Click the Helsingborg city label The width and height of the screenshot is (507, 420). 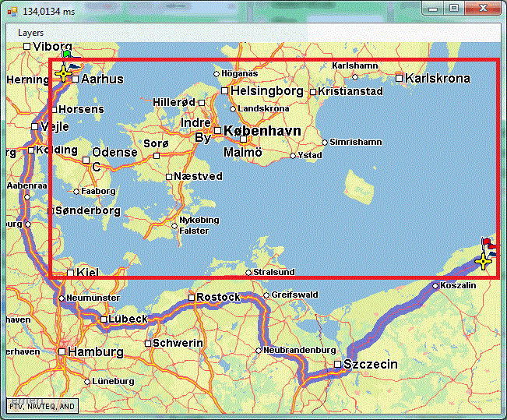tap(267, 91)
